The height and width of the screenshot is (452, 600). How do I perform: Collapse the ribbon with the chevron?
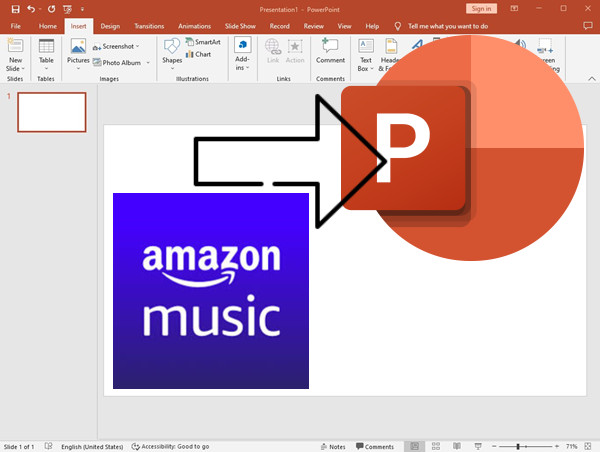click(592, 78)
